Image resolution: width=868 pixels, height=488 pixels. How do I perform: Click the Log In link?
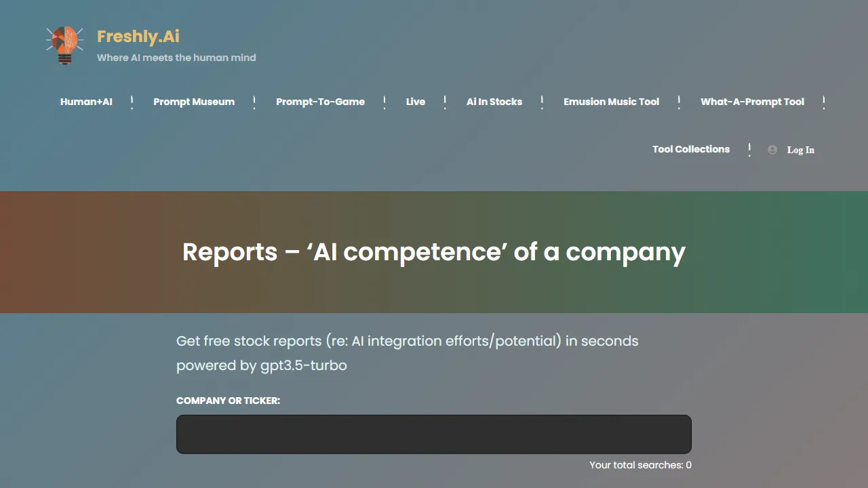pyautogui.click(x=800, y=150)
